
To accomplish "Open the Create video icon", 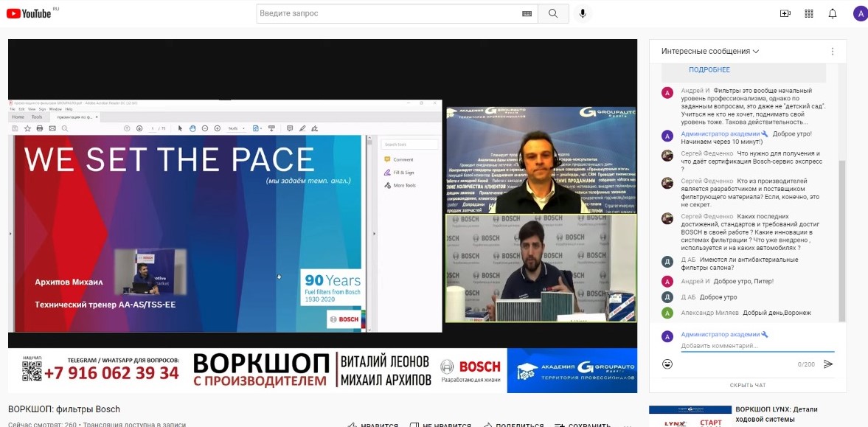I will 785,13.
